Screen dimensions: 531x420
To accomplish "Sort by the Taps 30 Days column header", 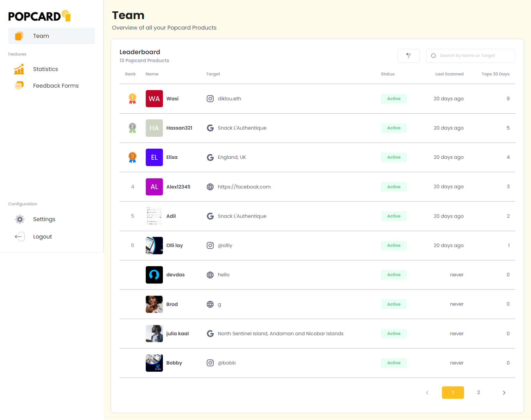I will click(x=495, y=74).
